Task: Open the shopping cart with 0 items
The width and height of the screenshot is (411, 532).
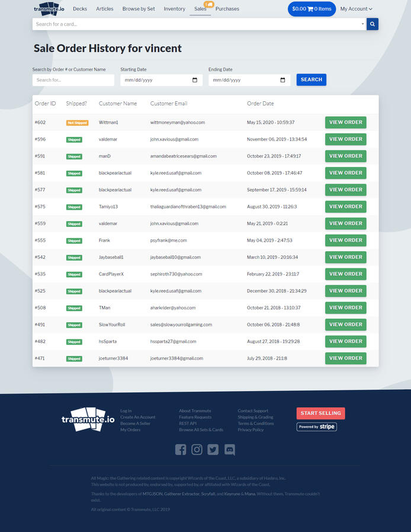Action: [x=312, y=9]
